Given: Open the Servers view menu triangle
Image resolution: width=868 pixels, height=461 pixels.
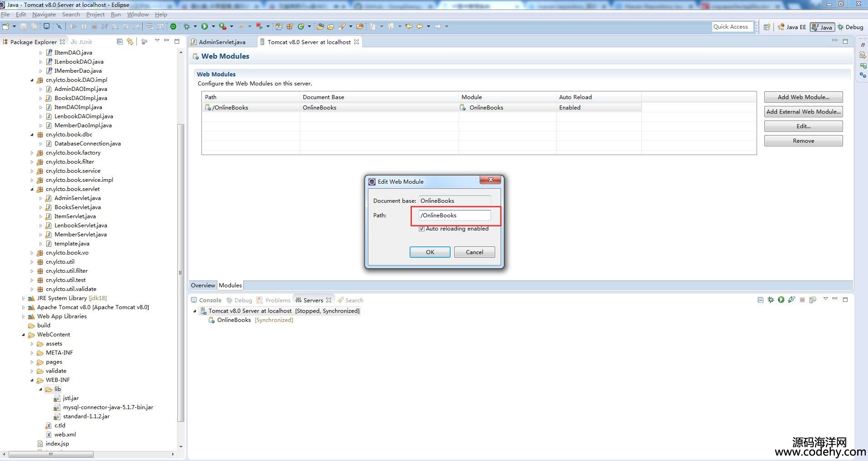Looking at the screenshot, I should point(825,299).
